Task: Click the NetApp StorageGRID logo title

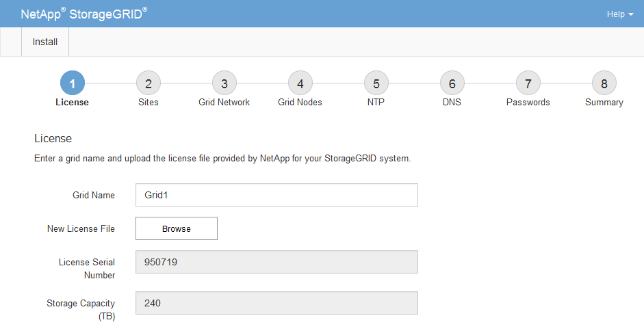Action: 84,14
